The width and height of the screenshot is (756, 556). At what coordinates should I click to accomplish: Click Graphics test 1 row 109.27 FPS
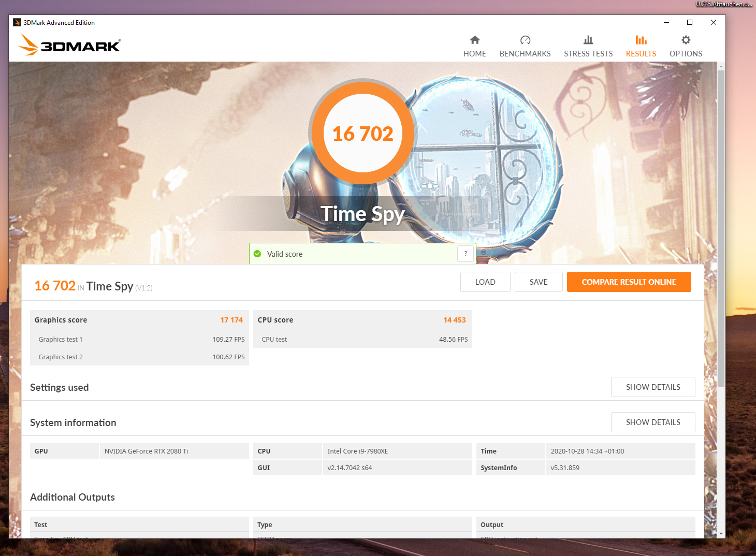pyautogui.click(x=139, y=339)
